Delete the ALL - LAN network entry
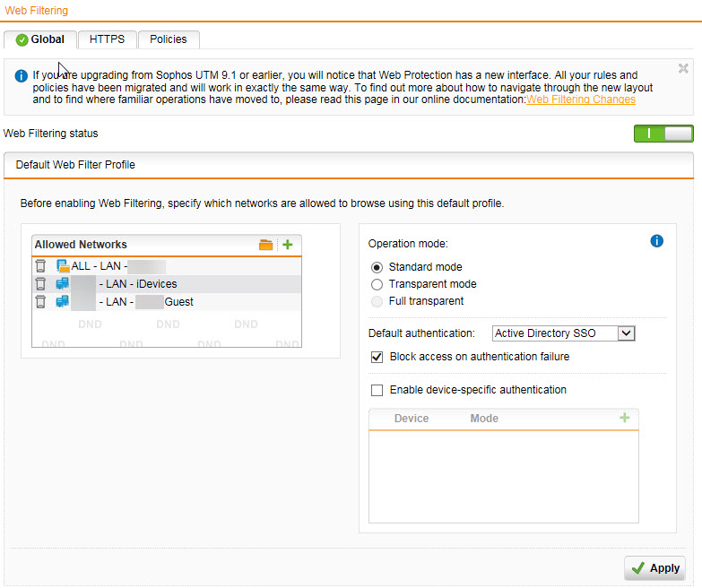This screenshot has width=702, height=588. [40, 266]
